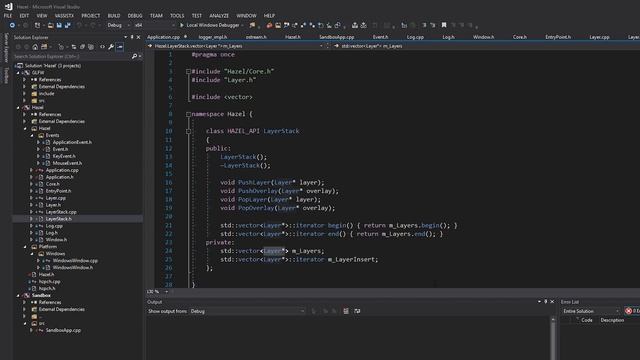
Task: Click the Solution Explorer search magnifier icon
Action: (x=134, y=56)
